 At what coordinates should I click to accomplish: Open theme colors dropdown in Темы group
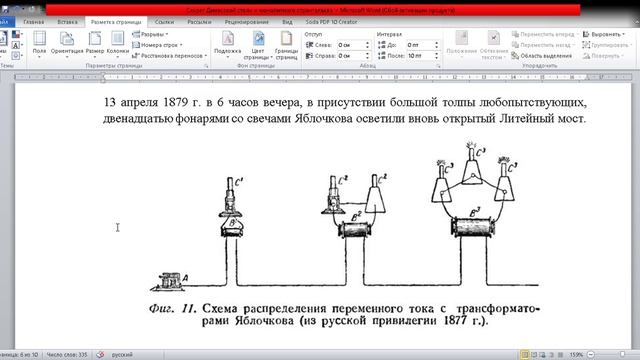pyautogui.click(x=17, y=35)
